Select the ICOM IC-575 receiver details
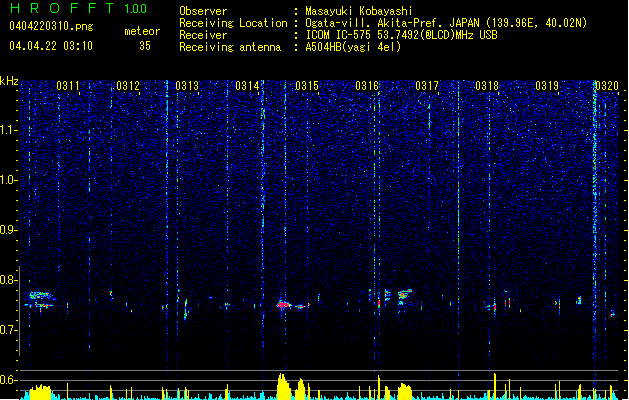This screenshot has width=629, height=400. (401, 35)
